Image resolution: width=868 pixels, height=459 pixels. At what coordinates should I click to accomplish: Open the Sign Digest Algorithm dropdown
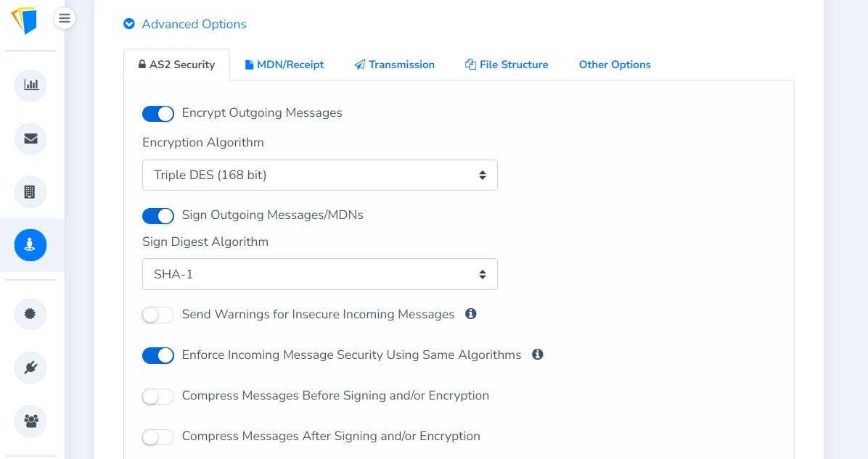tap(319, 274)
